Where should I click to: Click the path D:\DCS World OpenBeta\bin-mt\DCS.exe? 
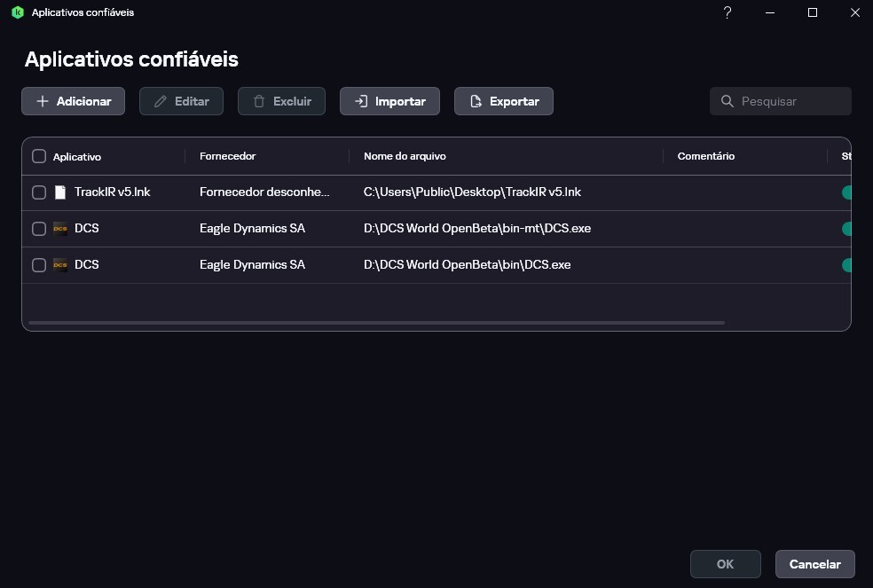point(477,228)
